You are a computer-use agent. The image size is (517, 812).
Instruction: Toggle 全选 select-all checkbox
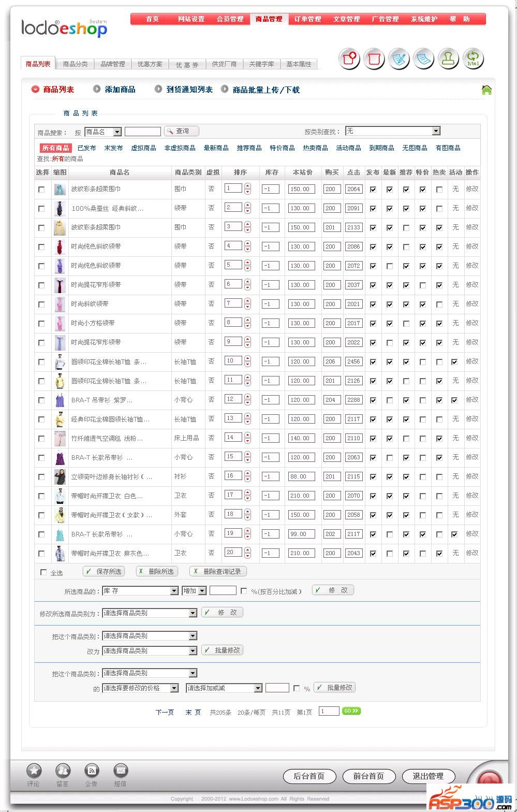pyautogui.click(x=43, y=572)
